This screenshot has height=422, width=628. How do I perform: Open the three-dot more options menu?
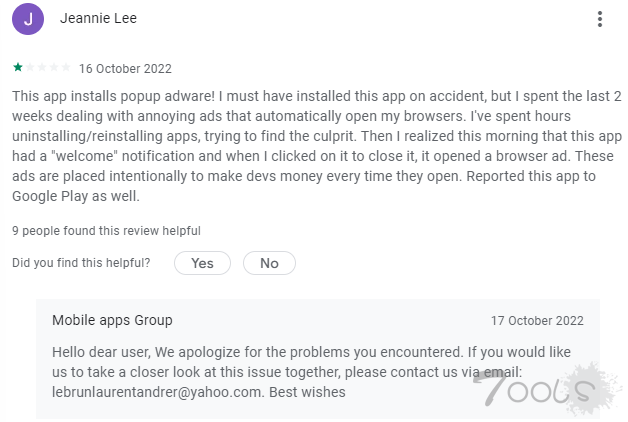click(x=600, y=19)
